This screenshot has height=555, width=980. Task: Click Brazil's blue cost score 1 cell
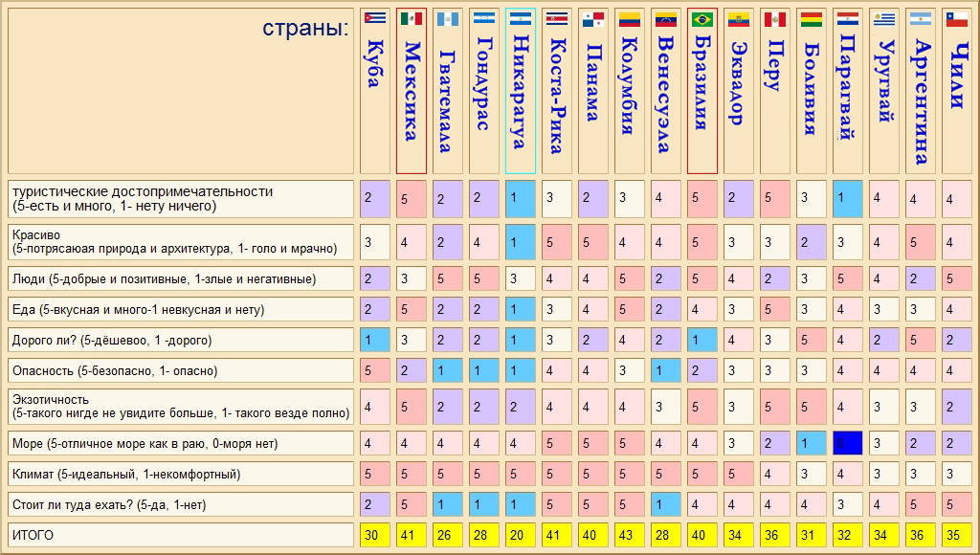tap(702, 340)
